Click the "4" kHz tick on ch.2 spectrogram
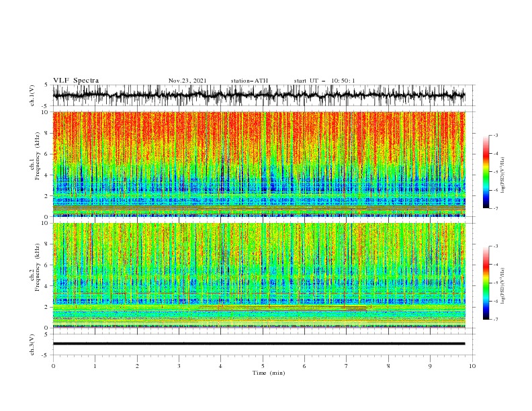 [x=46, y=286]
